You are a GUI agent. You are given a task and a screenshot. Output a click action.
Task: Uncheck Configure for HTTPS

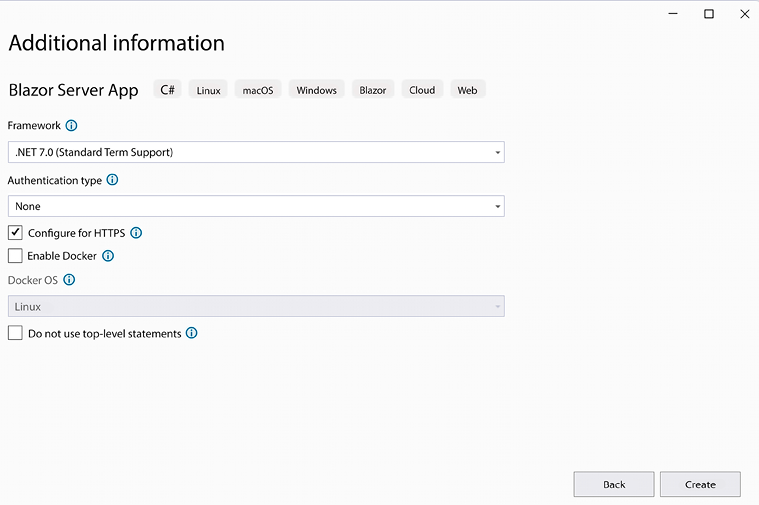(15, 233)
